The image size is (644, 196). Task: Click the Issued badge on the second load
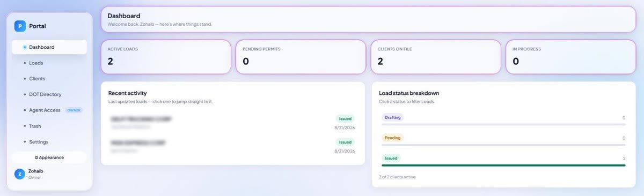tap(345, 142)
